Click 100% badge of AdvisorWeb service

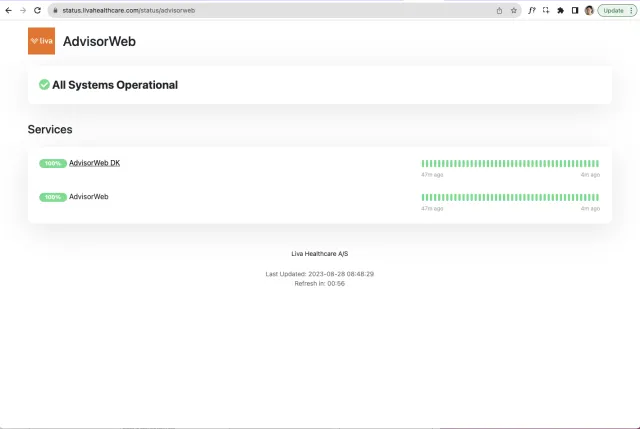pyautogui.click(x=53, y=197)
